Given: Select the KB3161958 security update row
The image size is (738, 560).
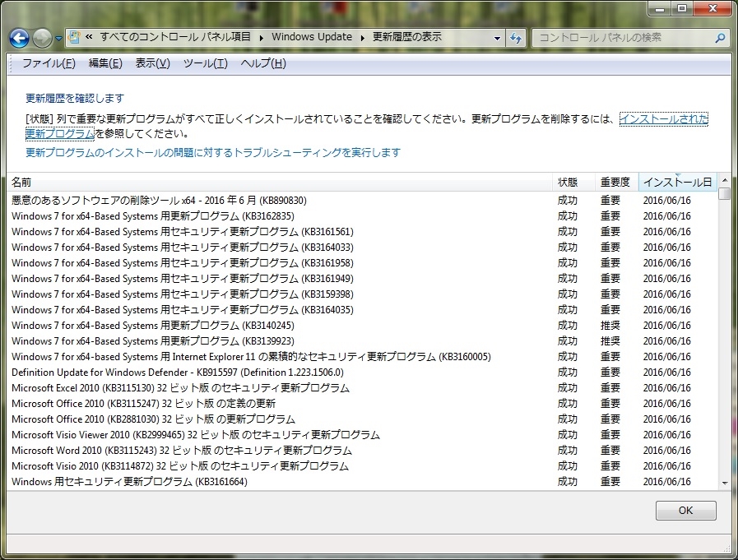Looking at the screenshot, I should [362, 262].
